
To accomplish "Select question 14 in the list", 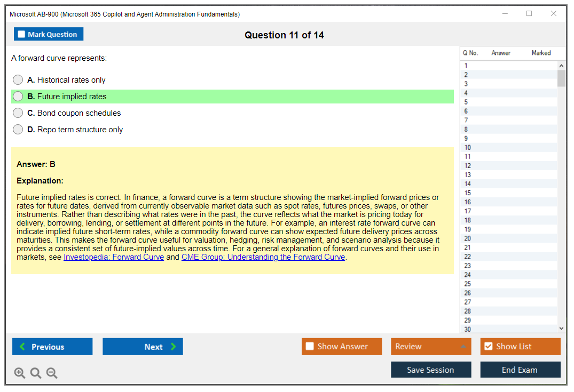I will (x=509, y=184).
